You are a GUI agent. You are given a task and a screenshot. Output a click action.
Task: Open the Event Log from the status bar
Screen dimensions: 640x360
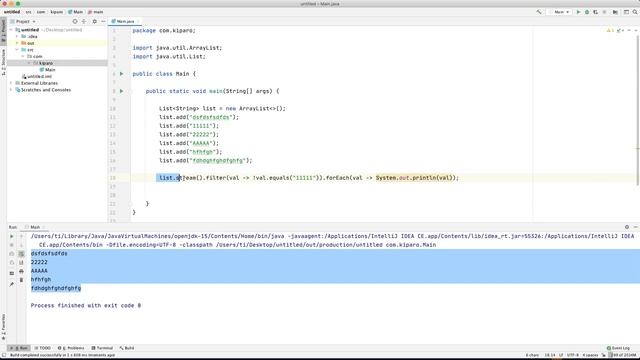coord(618,348)
